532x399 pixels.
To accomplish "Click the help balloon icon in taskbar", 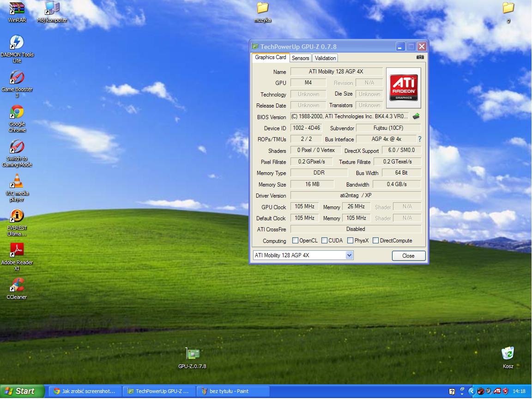I will point(452,392).
